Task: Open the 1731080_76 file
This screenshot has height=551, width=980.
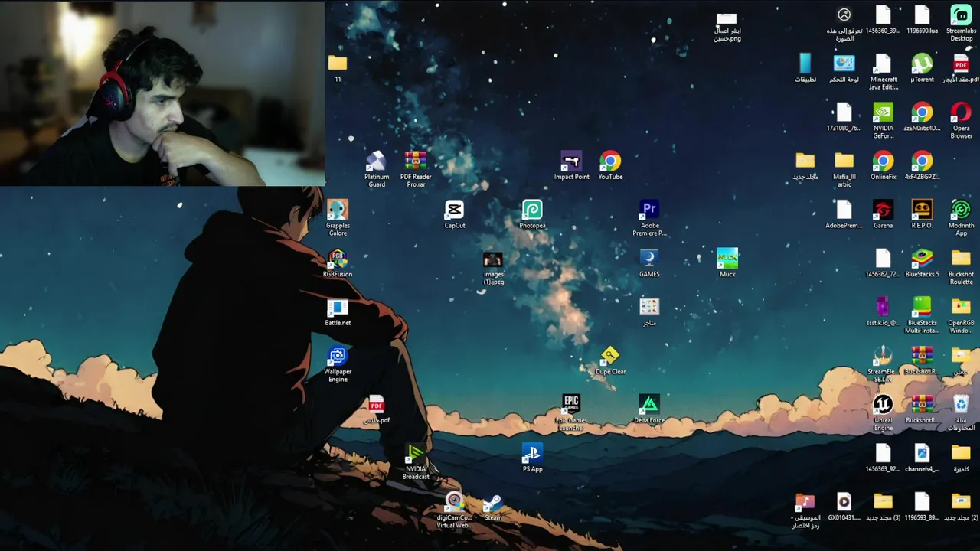Action: tap(844, 117)
